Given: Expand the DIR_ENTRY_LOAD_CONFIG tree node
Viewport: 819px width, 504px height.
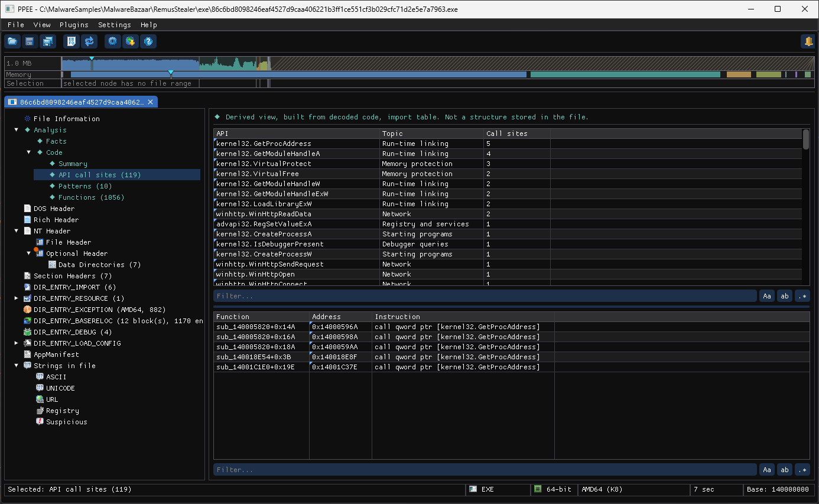Looking at the screenshot, I should pos(17,343).
